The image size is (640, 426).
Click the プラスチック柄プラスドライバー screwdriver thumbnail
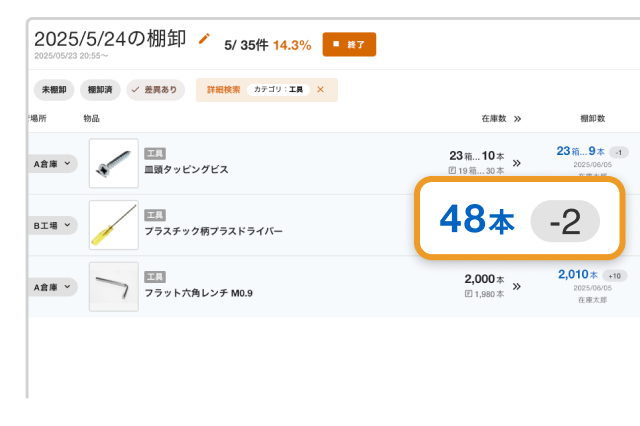click(114, 225)
